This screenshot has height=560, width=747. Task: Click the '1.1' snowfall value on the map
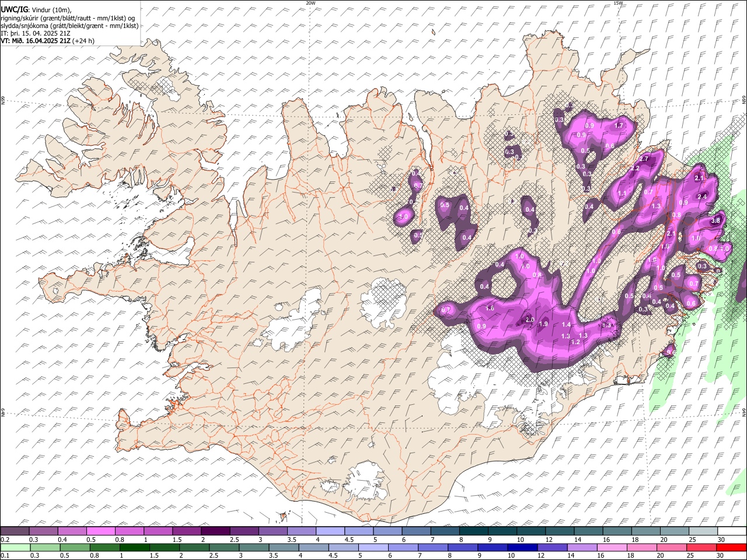[622, 194]
